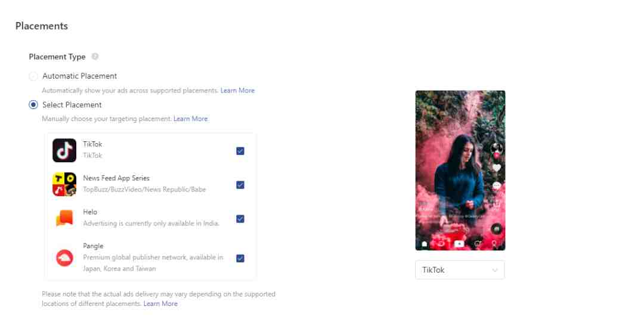Uncheck the News Feed App Series checkbox
Viewport: 644px width, 328px height.
[240, 185]
